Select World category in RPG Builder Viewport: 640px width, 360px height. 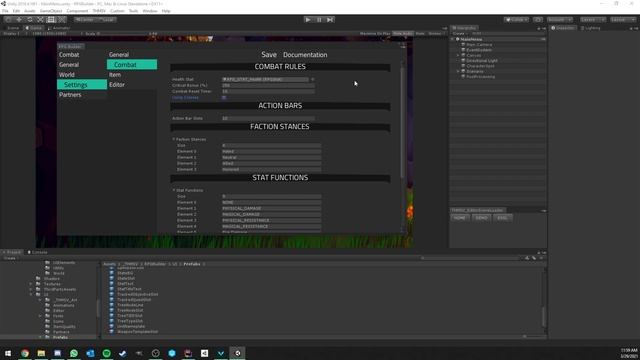pyautogui.click(x=67, y=75)
